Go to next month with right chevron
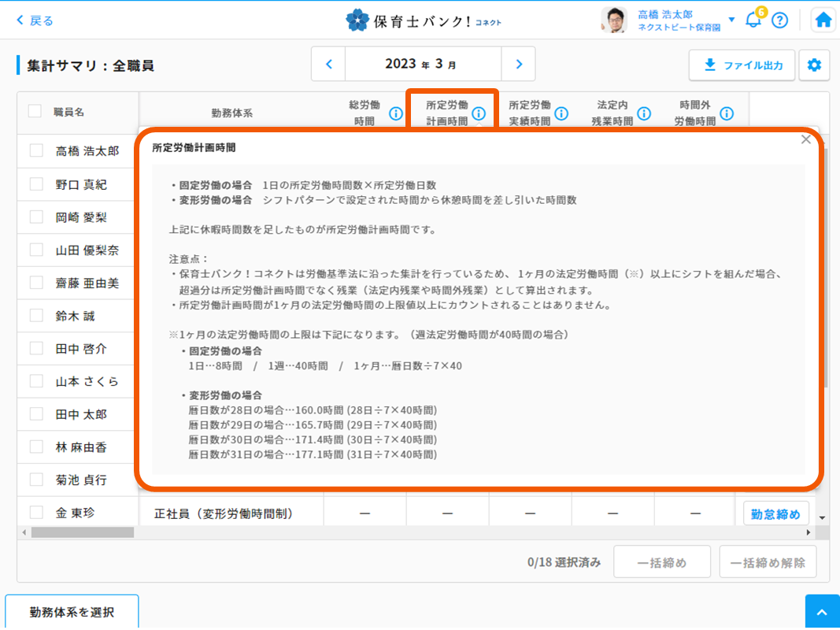Image resolution: width=840 pixels, height=630 pixels. pos(518,64)
